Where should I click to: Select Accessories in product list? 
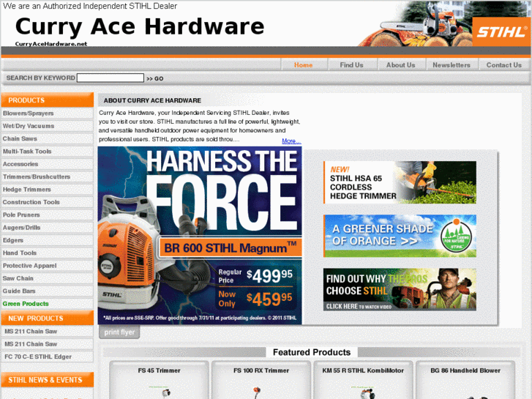[47, 164]
